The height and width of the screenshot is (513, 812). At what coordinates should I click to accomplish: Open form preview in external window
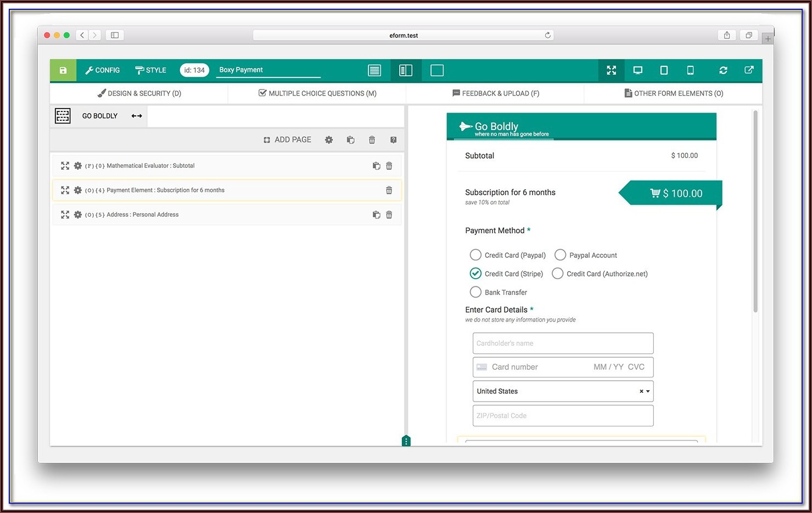click(749, 70)
